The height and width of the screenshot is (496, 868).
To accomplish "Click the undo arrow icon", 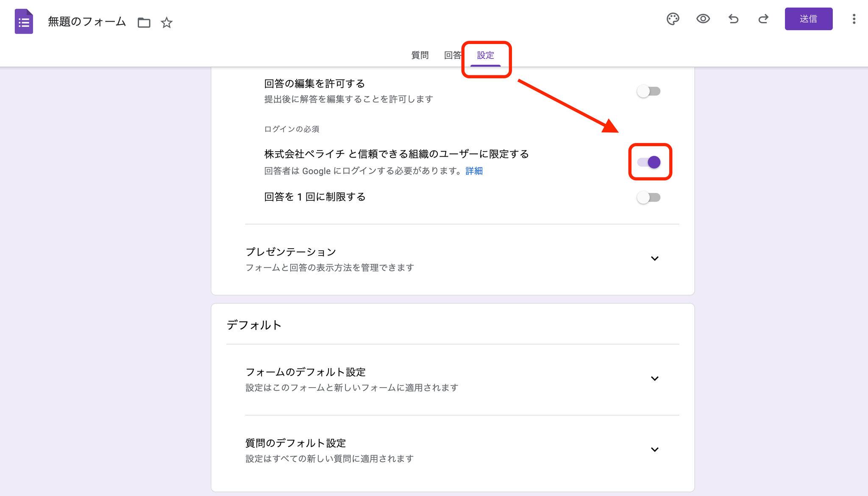I will (x=733, y=19).
